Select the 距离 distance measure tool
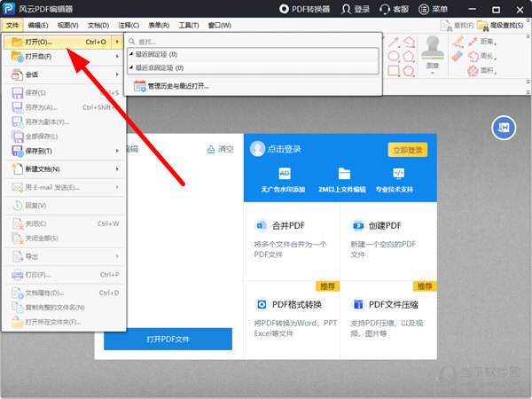Image resolution: width=532 pixels, height=399 pixels. coord(482,42)
